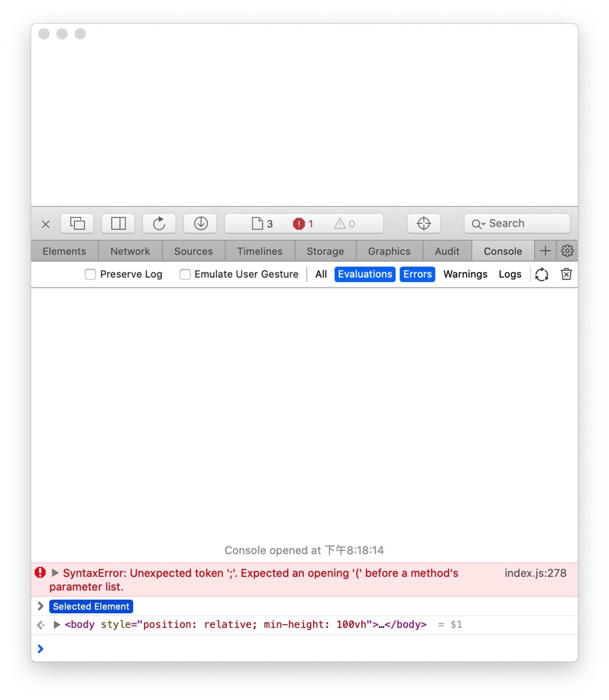This screenshot has height=700, width=609.
Task: Open the Graphics tab
Action: point(389,251)
